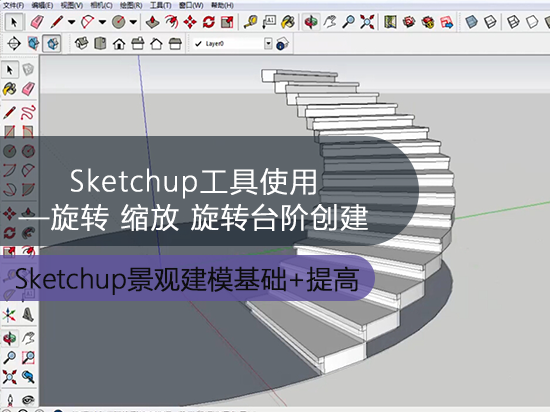Choose the Text label tool in top toolbar
Screen dimensions: 550x412
pos(269,22)
